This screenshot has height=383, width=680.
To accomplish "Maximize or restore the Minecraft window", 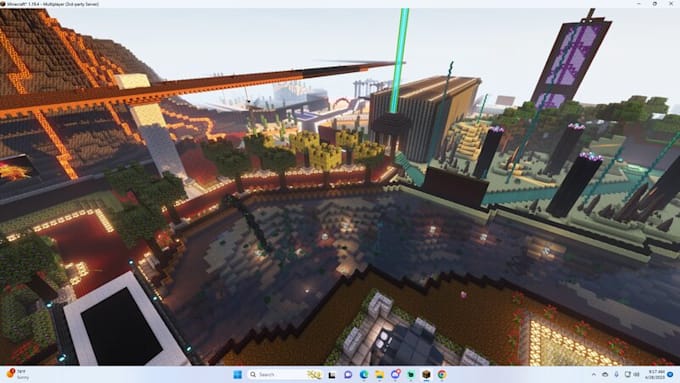I will pyautogui.click(x=655, y=3).
